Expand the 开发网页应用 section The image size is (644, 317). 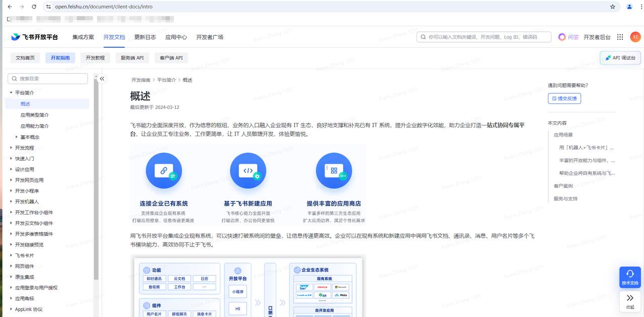click(x=11, y=180)
